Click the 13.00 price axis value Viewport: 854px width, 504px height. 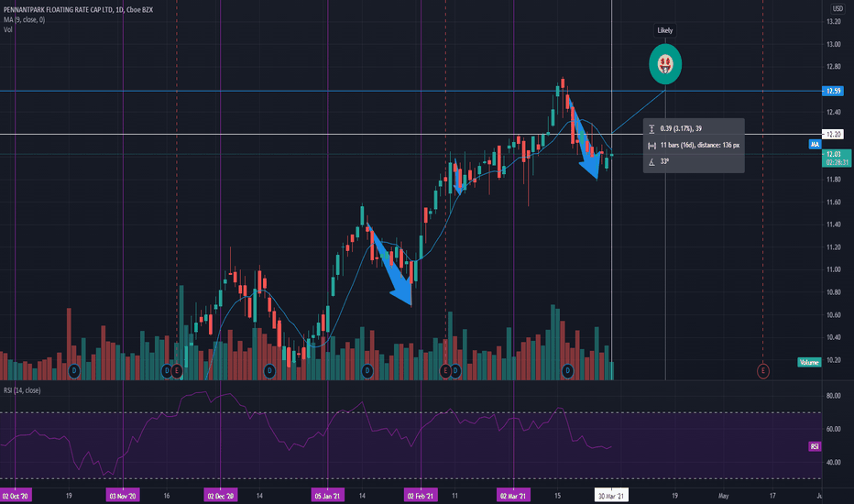tap(833, 44)
